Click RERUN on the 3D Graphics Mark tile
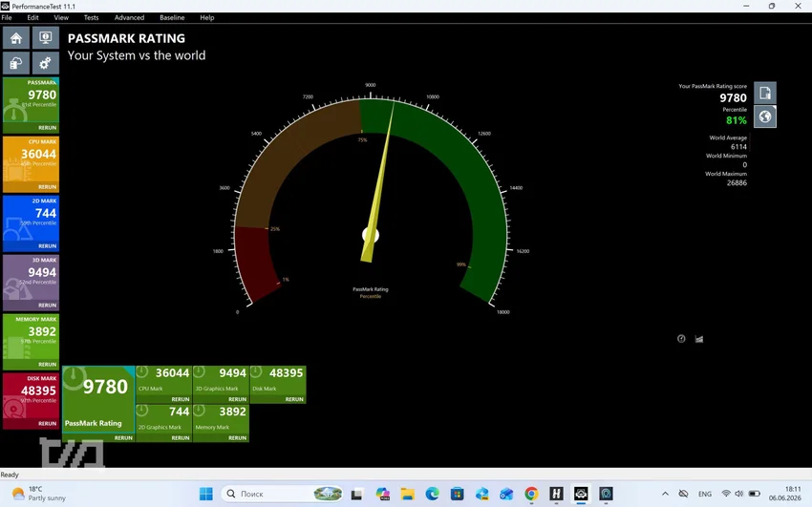Screen dimensions: 812x507 [x=237, y=399]
